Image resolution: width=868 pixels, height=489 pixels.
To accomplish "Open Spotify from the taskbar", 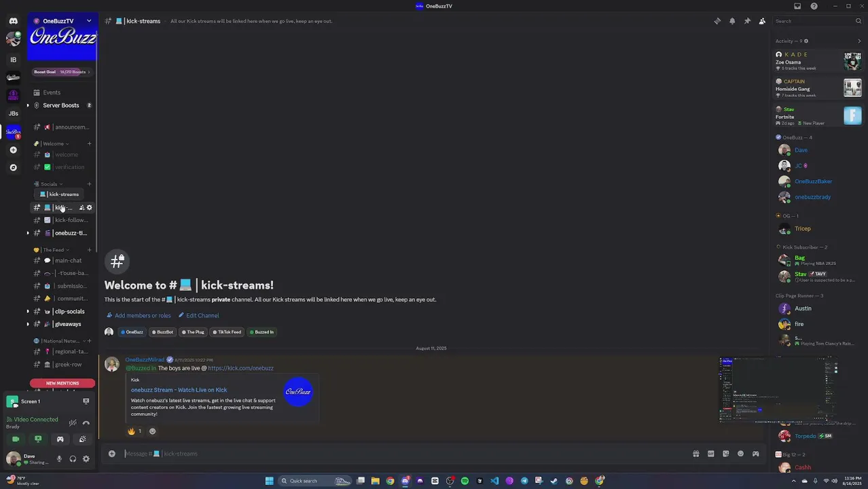I will pos(465,481).
